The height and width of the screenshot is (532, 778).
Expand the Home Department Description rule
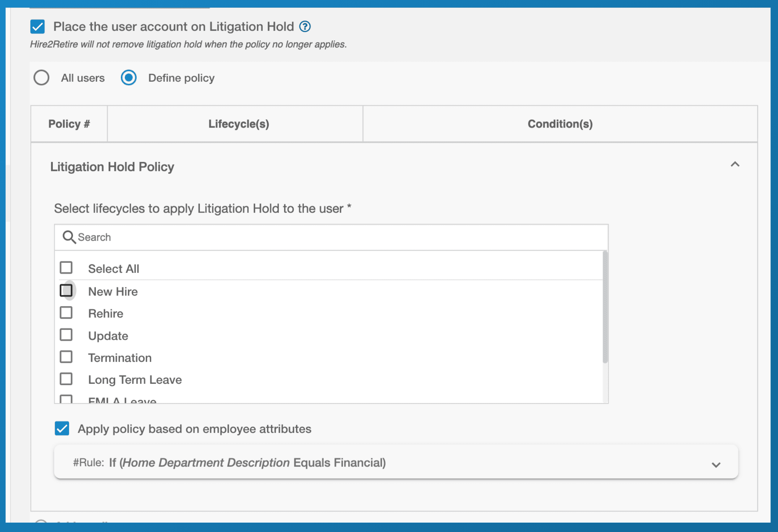point(716,465)
